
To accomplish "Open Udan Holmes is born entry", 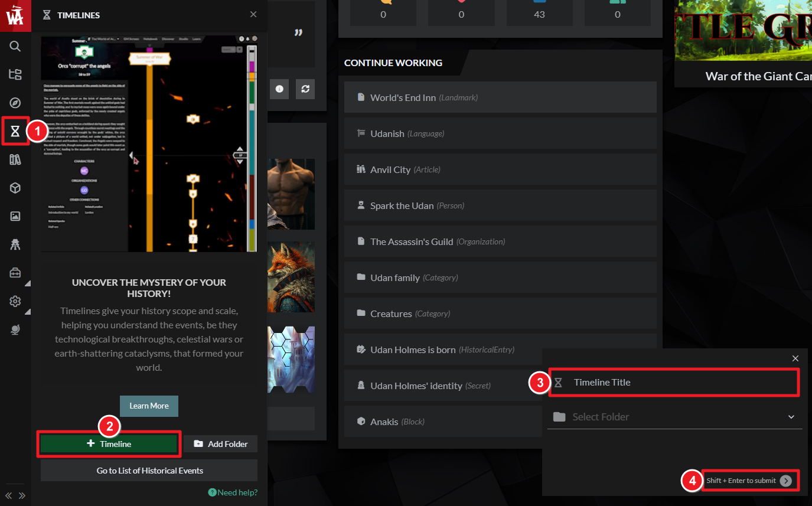I will click(x=500, y=350).
